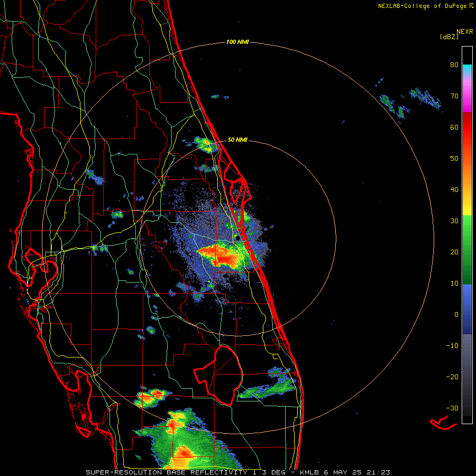Click the 10 value on dBZ scale
The width and height of the screenshot is (476, 476).
coord(454,283)
